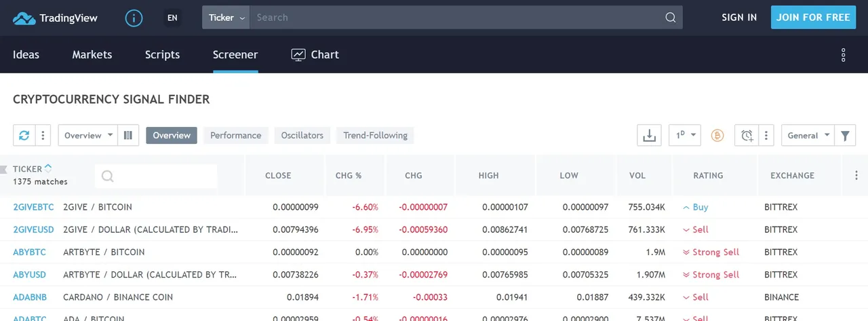
Task: Click the Chart icon in navigation
Action: [298, 55]
